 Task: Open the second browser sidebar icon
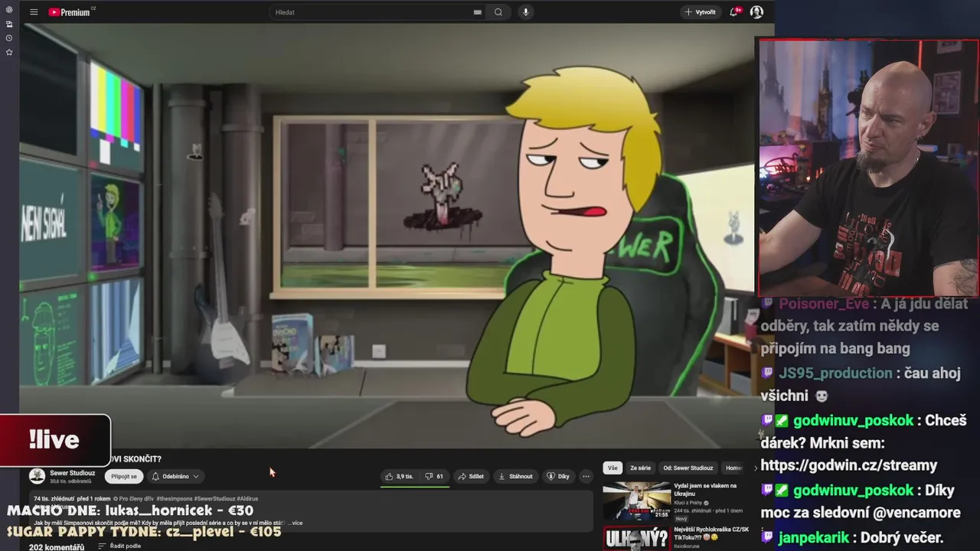[9, 24]
